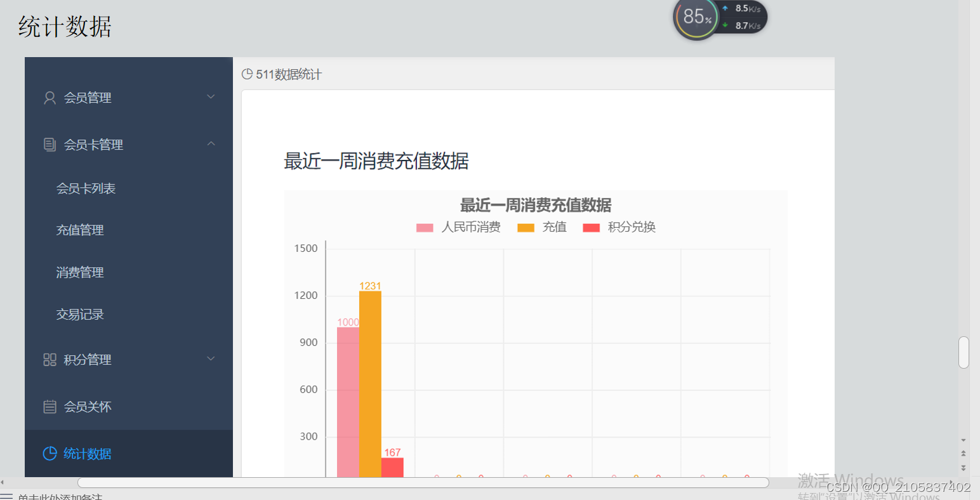Click the horizontal scrollbar thumb
980x500 pixels.
[423, 483]
